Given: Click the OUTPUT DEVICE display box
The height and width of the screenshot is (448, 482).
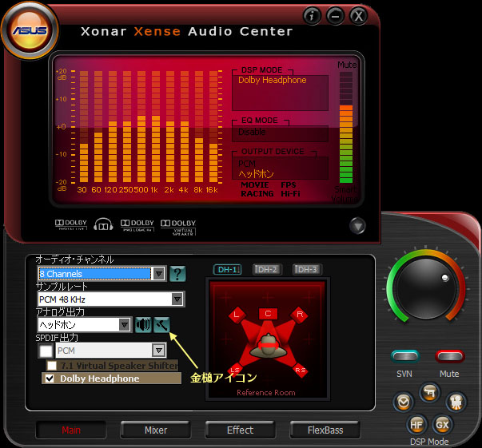Looking at the screenshot, I should pyautogui.click(x=280, y=168).
